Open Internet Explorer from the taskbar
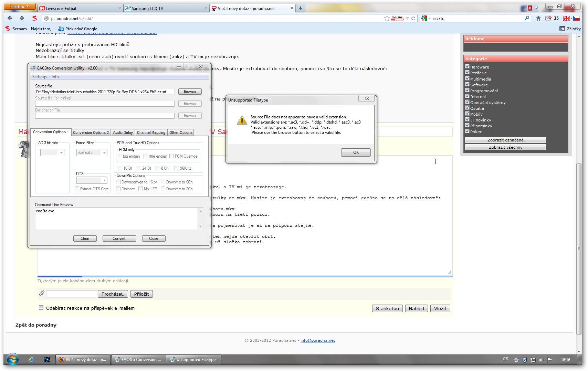Screen dimensions: 588x371 tap(31, 360)
